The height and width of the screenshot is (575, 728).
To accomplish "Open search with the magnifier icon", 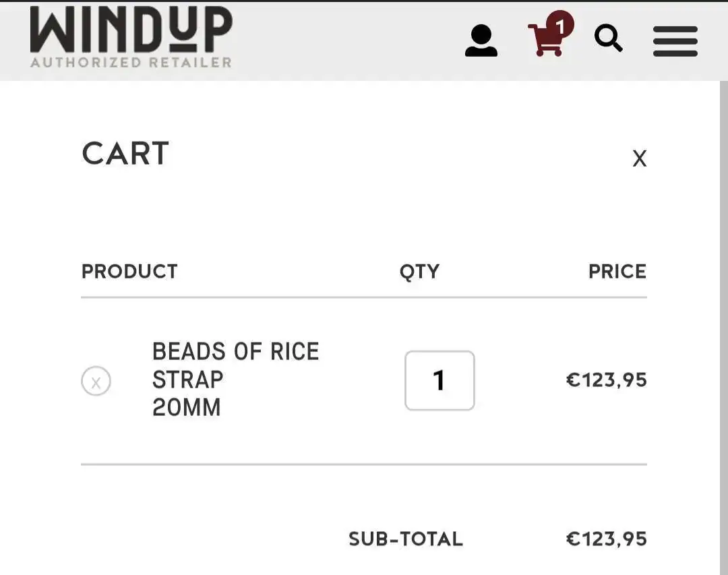I will pyautogui.click(x=608, y=39).
